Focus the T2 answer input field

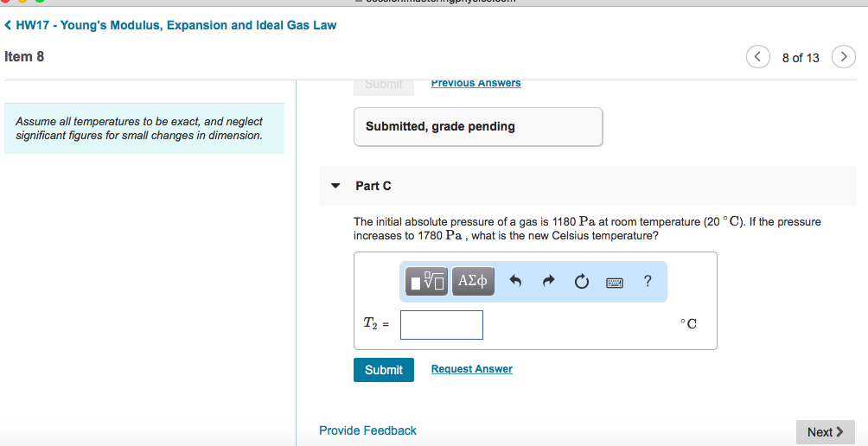coord(441,325)
